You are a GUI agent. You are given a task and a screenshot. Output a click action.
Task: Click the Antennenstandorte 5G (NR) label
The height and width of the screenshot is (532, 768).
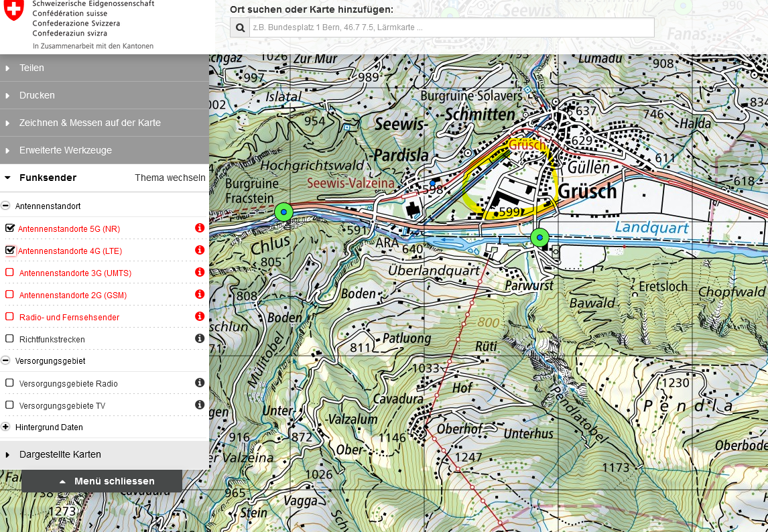69,228
